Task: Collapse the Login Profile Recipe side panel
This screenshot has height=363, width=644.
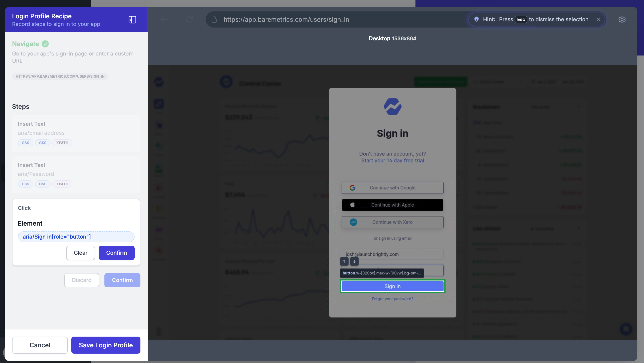Action: [x=132, y=19]
